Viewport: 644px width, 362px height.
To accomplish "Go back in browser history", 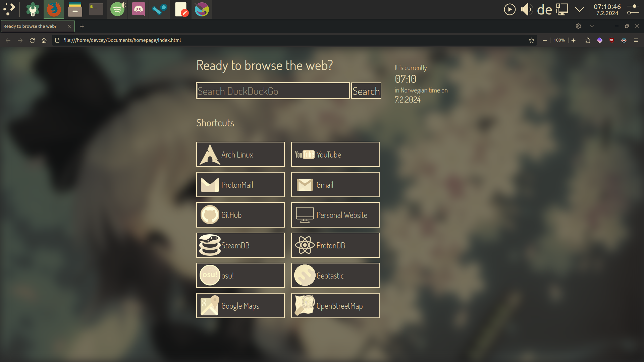I will (8, 40).
